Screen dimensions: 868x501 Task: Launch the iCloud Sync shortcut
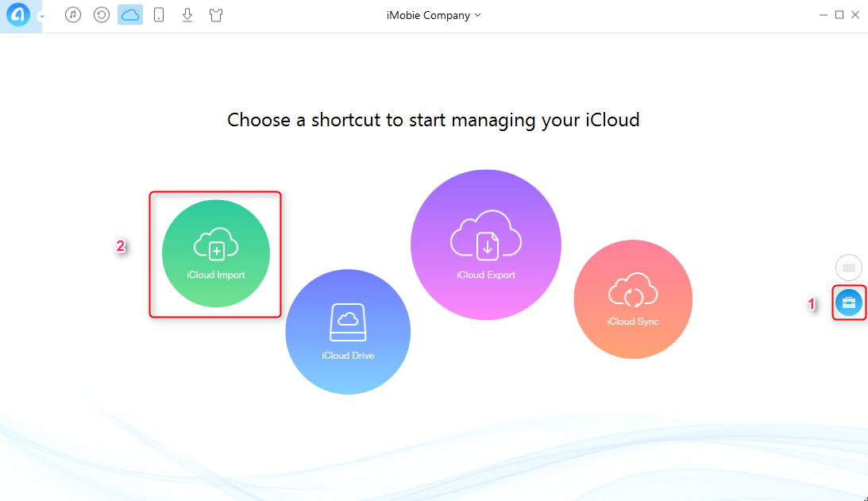pos(633,299)
